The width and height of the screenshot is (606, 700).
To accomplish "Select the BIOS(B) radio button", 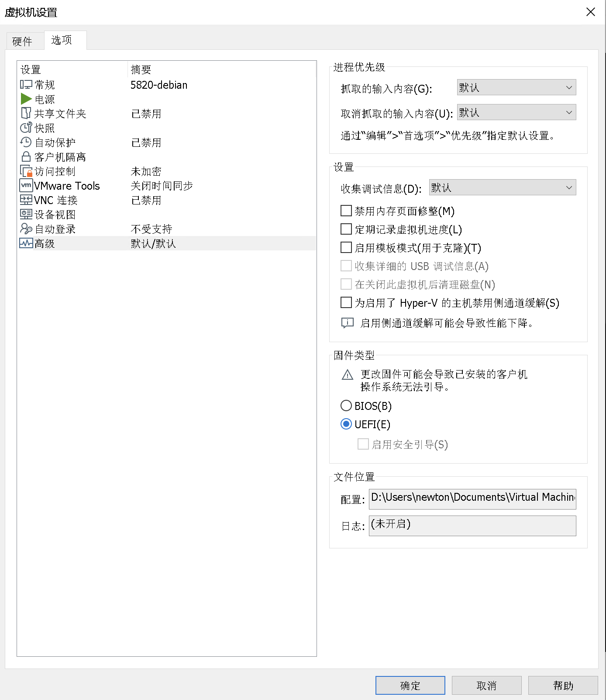I will (x=346, y=406).
